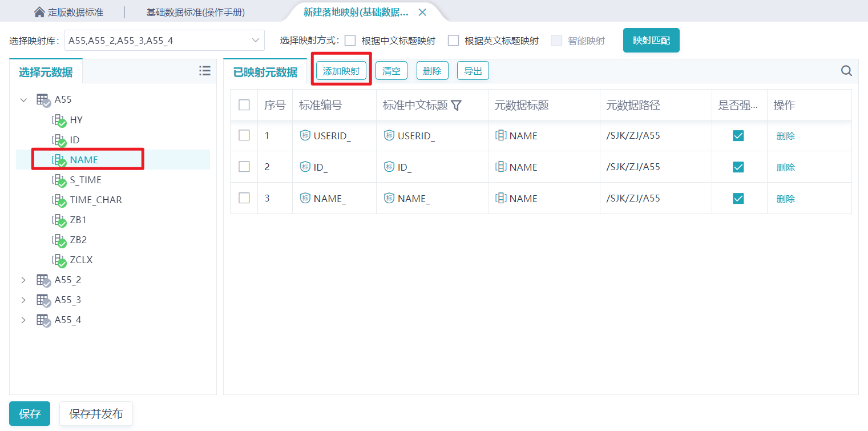Enable 根据中文标题映射 checkbox
The image size is (868, 431).
point(350,41)
